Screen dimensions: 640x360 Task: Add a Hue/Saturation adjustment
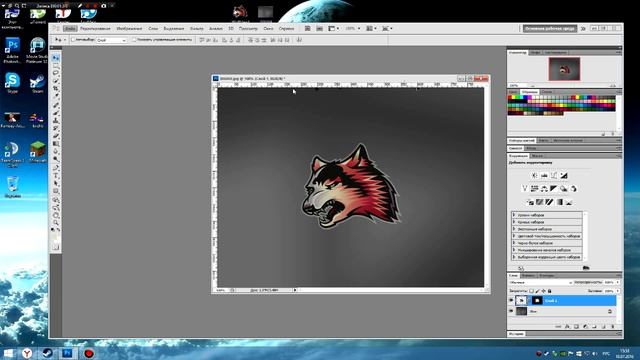[534, 189]
